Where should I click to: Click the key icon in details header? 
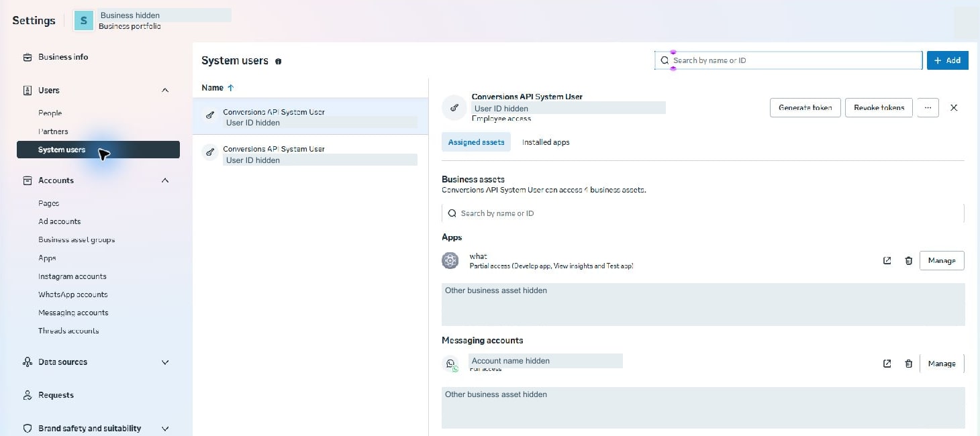[x=454, y=108]
